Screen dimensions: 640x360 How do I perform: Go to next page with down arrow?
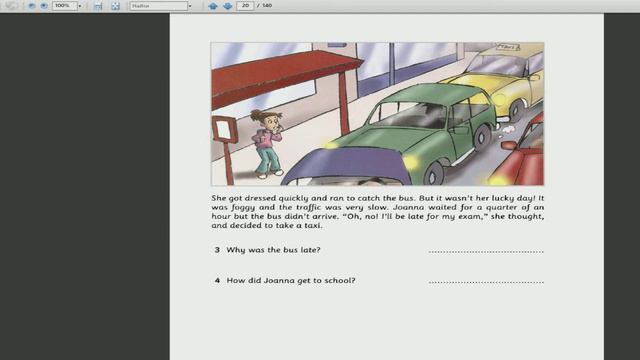pos(228,6)
